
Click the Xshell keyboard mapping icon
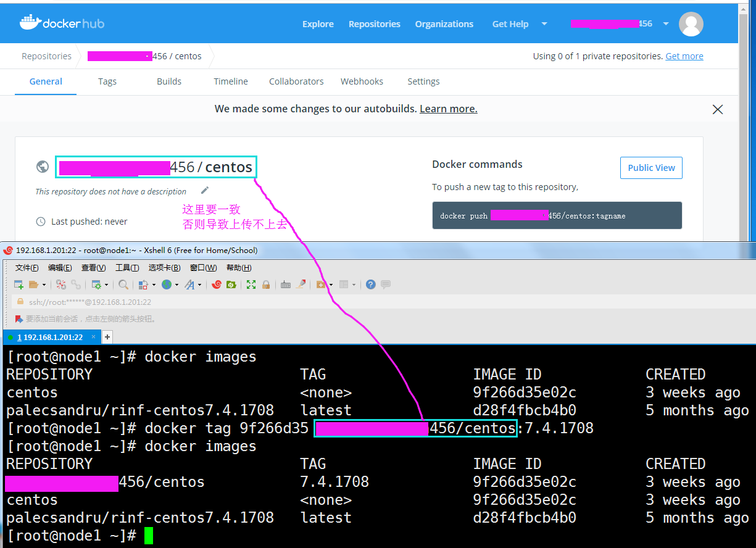click(x=286, y=284)
